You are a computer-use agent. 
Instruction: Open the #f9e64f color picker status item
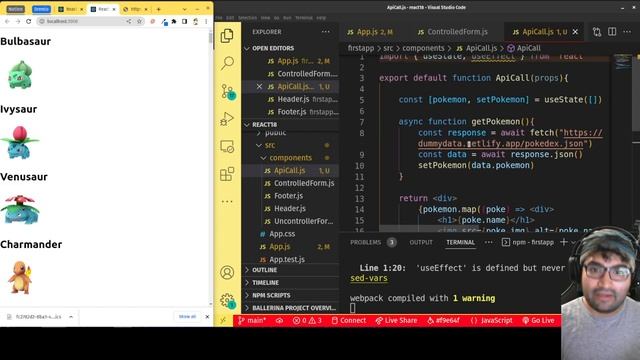click(443, 321)
